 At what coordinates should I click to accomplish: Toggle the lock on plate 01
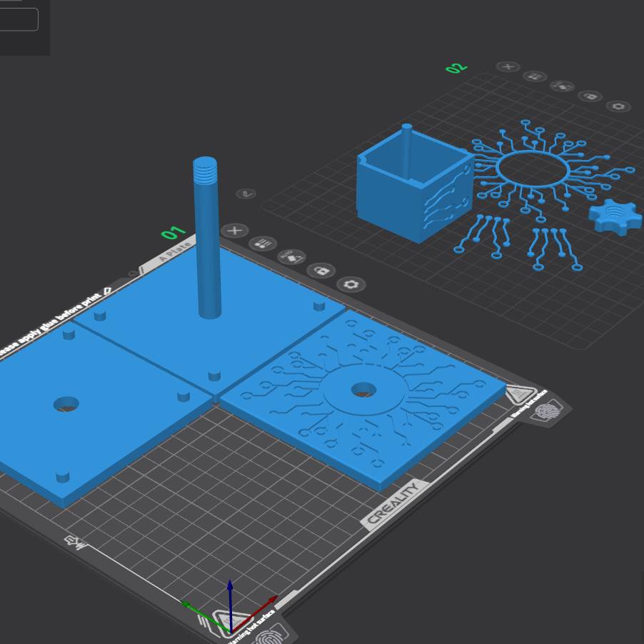[321, 271]
